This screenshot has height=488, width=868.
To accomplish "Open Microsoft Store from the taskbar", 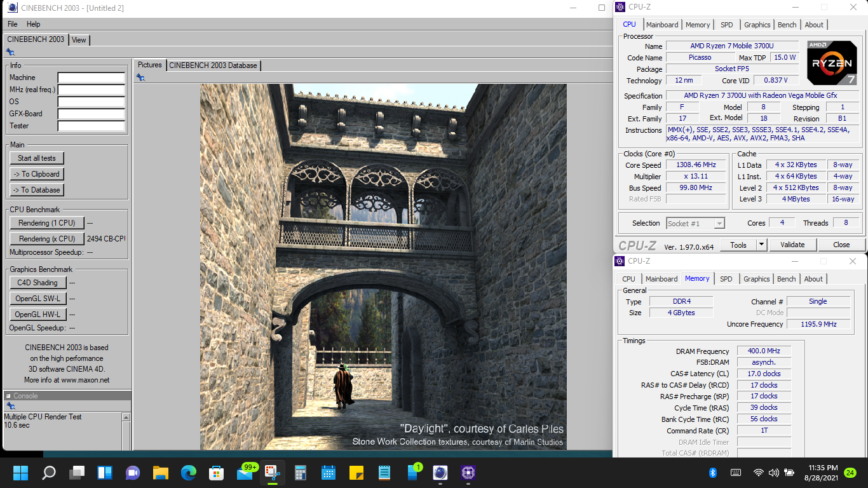I will click(217, 473).
